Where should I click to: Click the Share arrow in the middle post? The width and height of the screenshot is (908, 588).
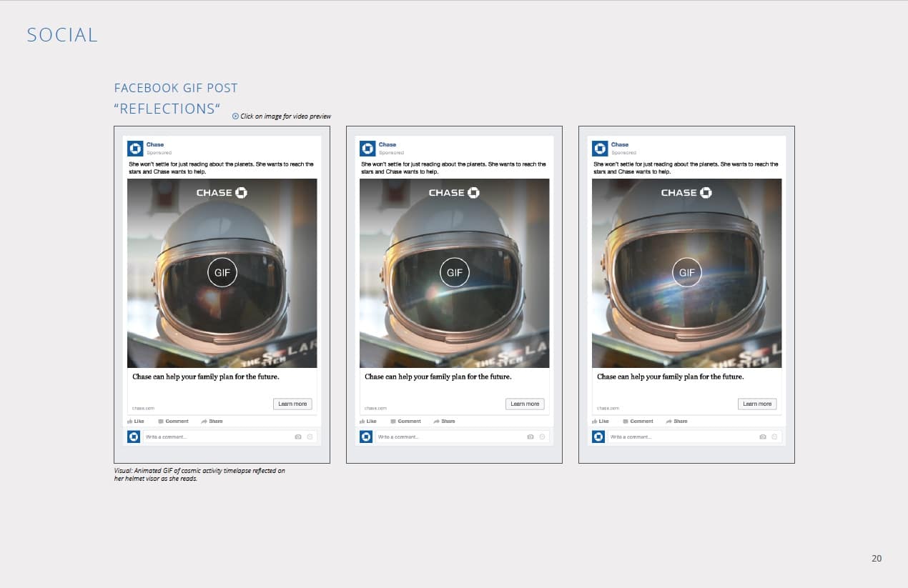pos(436,422)
